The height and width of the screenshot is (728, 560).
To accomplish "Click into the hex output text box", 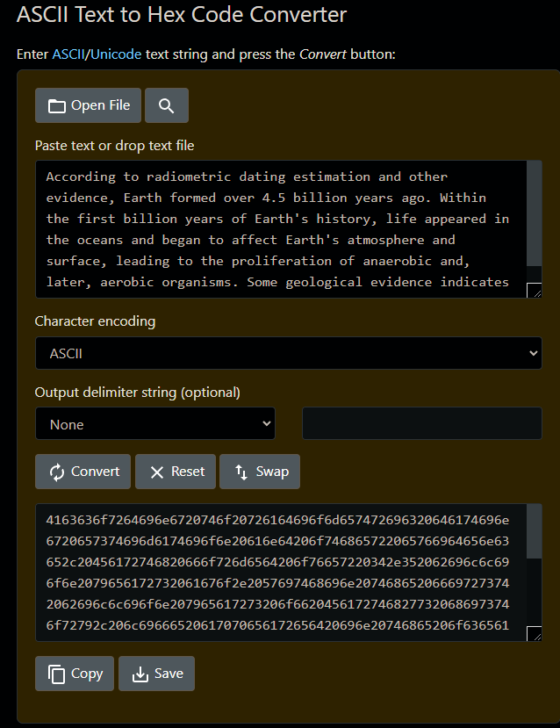I will click(281, 571).
